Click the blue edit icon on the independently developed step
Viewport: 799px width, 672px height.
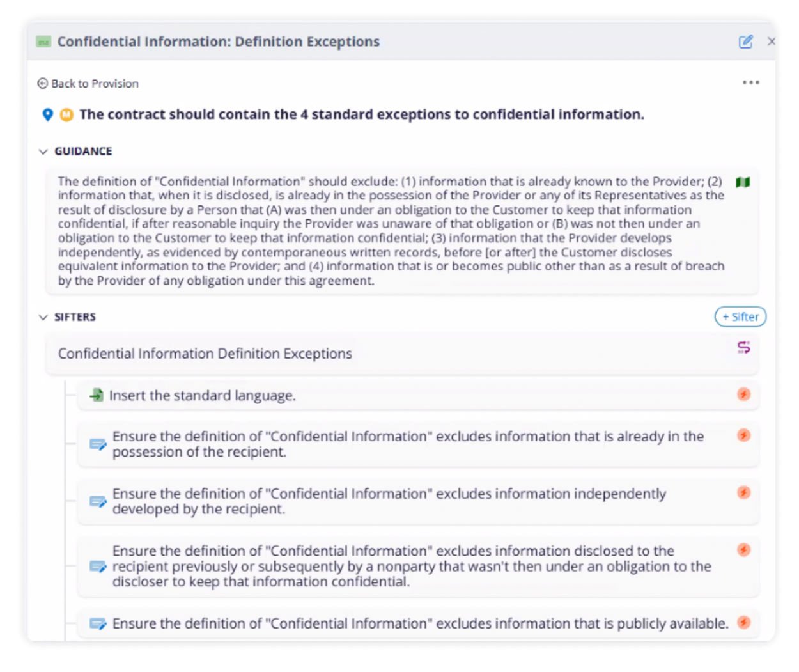[98, 501]
